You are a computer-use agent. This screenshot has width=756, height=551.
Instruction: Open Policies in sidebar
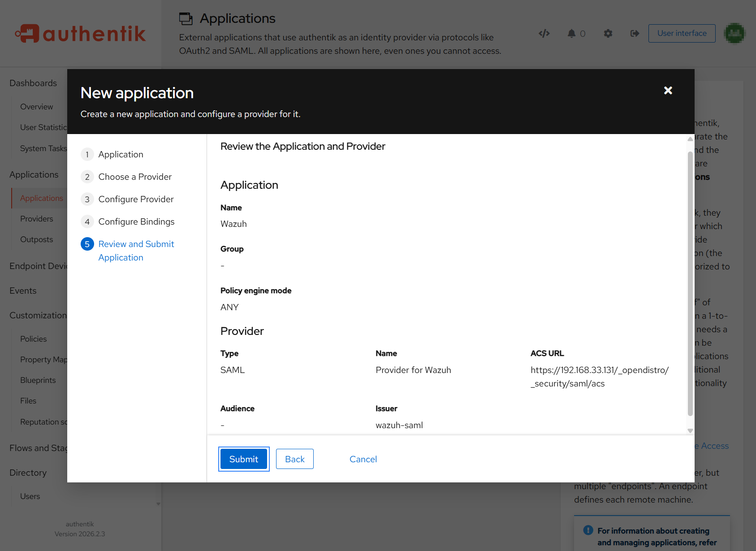pyautogui.click(x=33, y=339)
